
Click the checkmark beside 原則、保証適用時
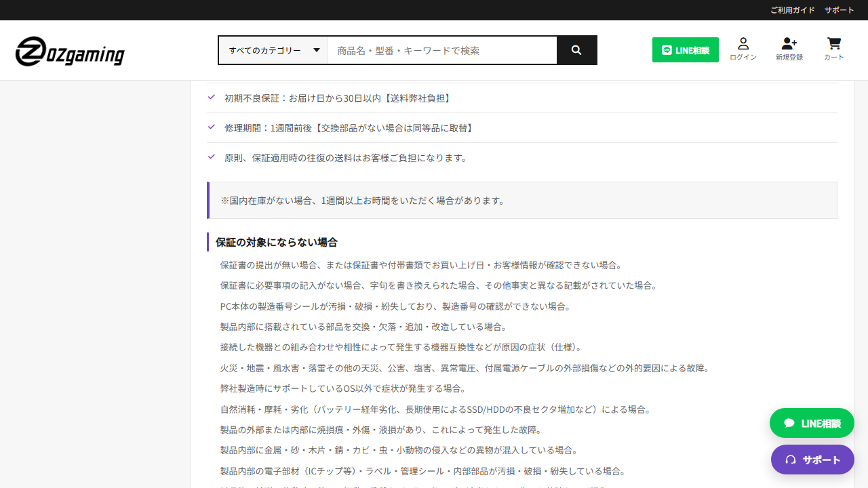pos(212,157)
